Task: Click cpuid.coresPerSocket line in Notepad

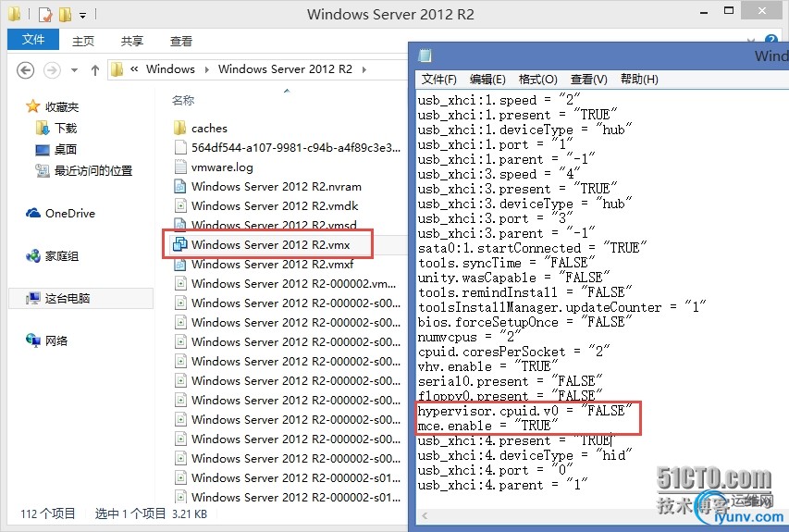Action: click(x=514, y=352)
